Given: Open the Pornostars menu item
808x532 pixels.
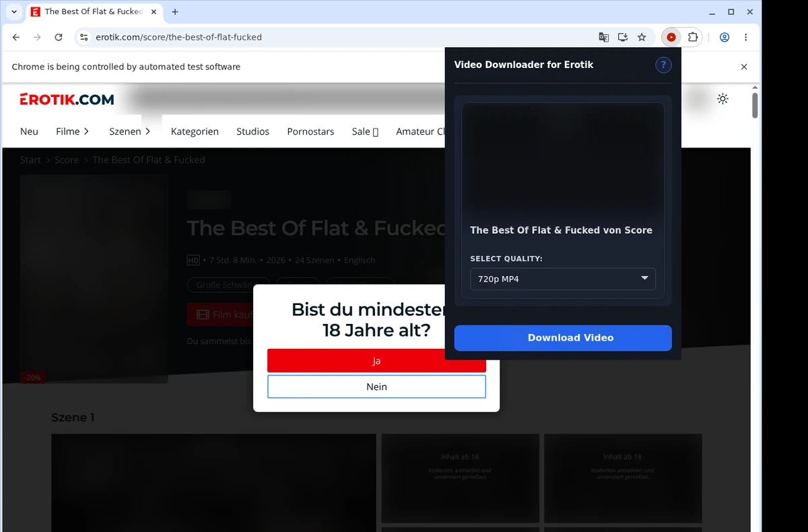Looking at the screenshot, I should click(310, 131).
